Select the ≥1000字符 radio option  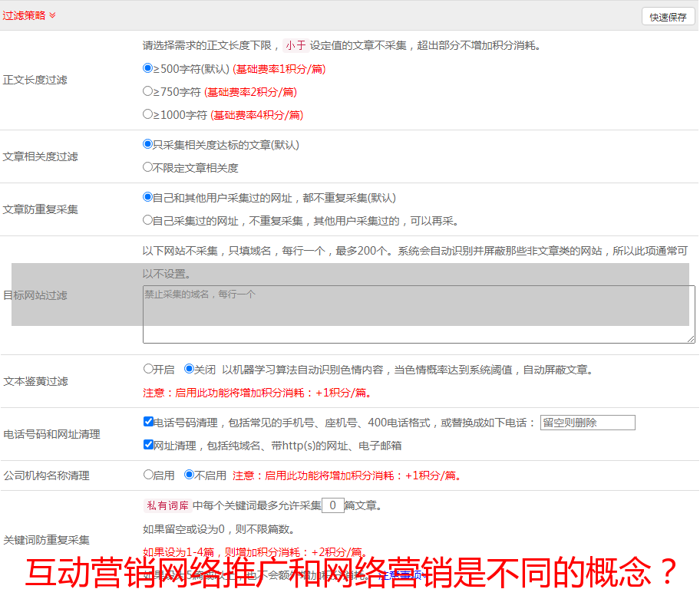(148, 114)
